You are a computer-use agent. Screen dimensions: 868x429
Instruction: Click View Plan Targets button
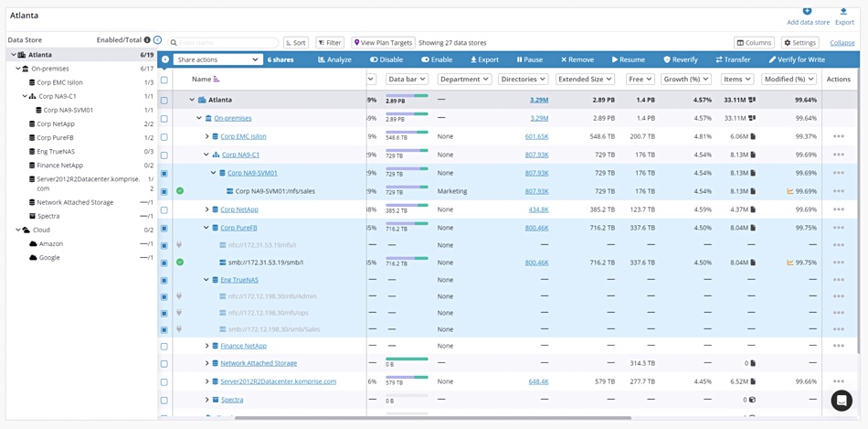tap(383, 43)
